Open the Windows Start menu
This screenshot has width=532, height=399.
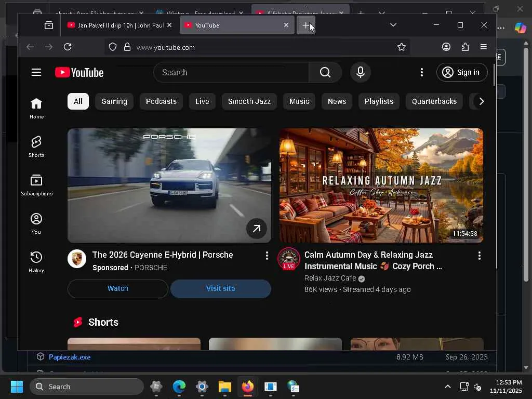[17, 387]
